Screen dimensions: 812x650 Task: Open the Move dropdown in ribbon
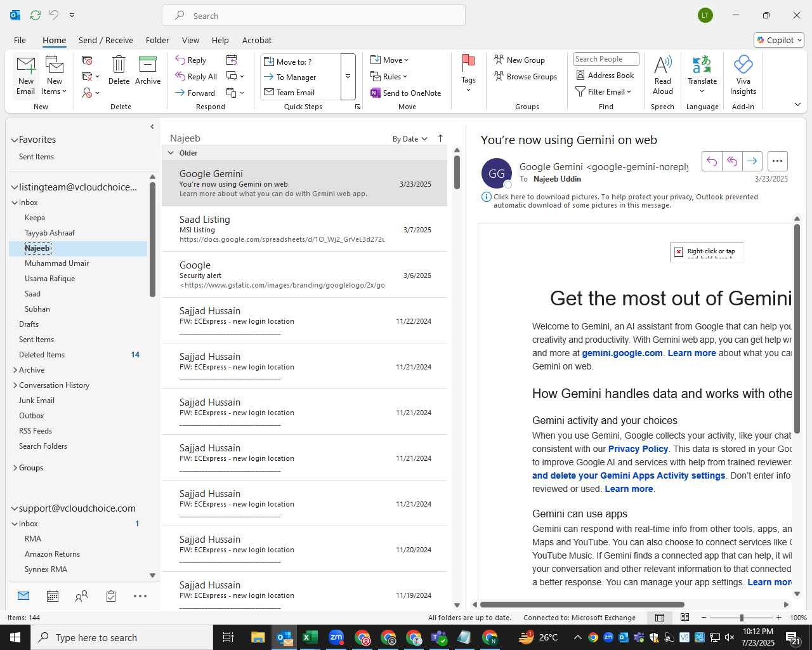pos(390,60)
